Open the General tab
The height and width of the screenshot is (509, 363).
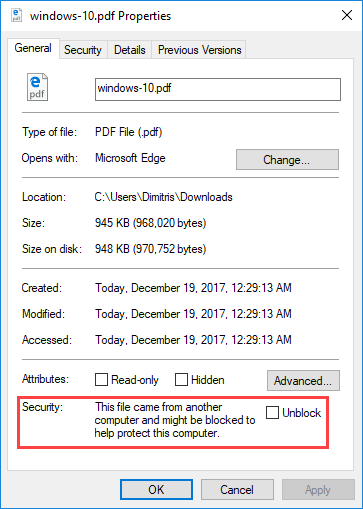pyautogui.click(x=33, y=48)
